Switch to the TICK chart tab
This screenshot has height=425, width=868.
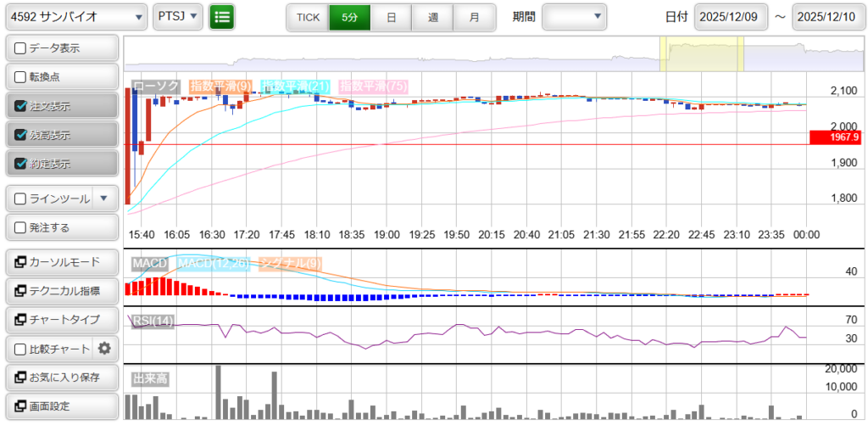click(308, 17)
